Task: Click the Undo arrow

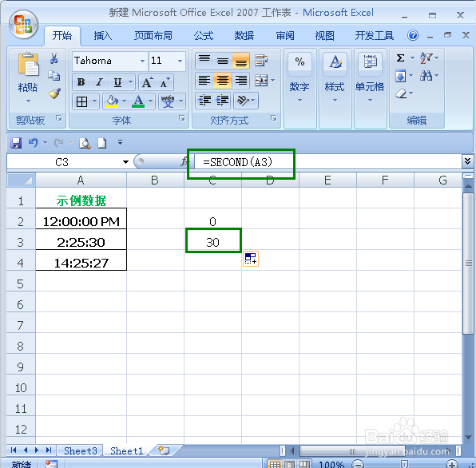Action: pyautogui.click(x=33, y=142)
